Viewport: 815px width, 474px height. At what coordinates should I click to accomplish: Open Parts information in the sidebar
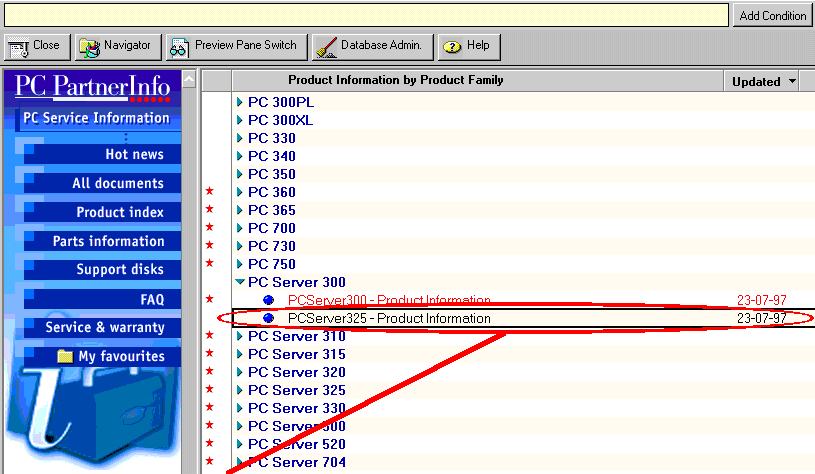click(x=108, y=241)
